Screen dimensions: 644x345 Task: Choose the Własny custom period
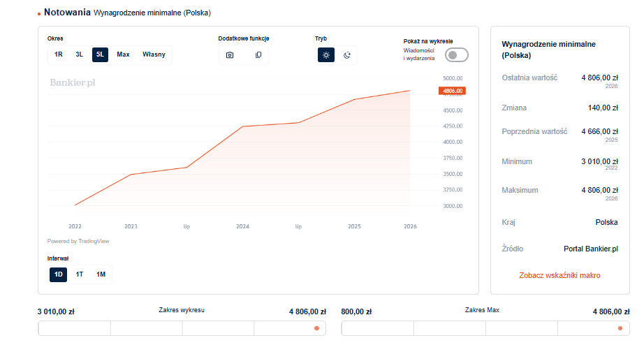pyautogui.click(x=154, y=54)
